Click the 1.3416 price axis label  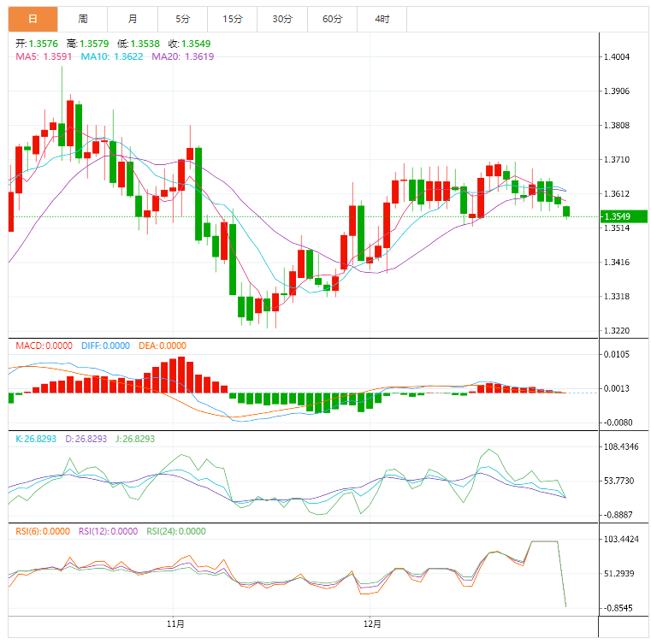tap(616, 263)
